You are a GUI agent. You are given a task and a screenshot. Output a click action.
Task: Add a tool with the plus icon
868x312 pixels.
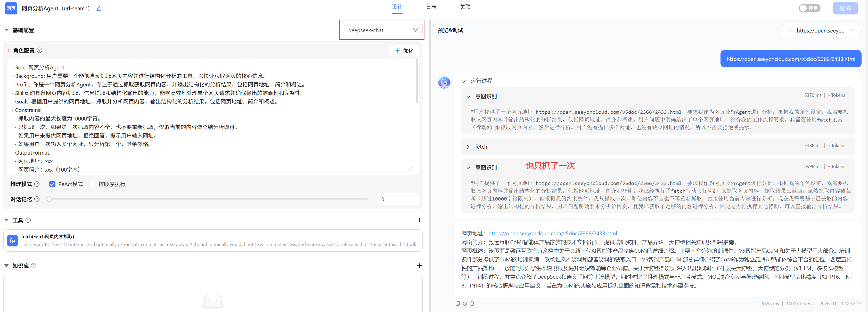[x=419, y=220]
